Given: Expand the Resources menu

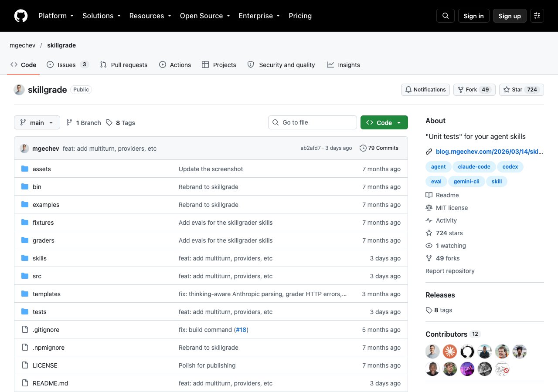Looking at the screenshot, I should pos(150,16).
